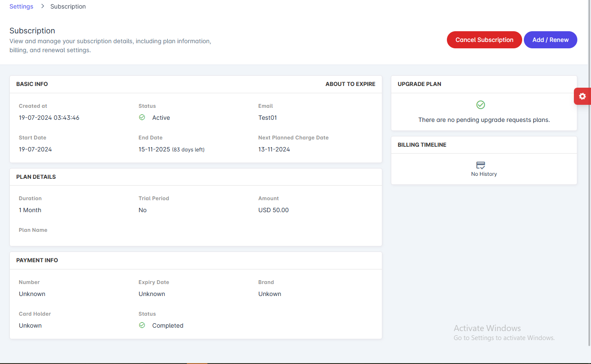Click the Brand value Unkown

point(270,294)
